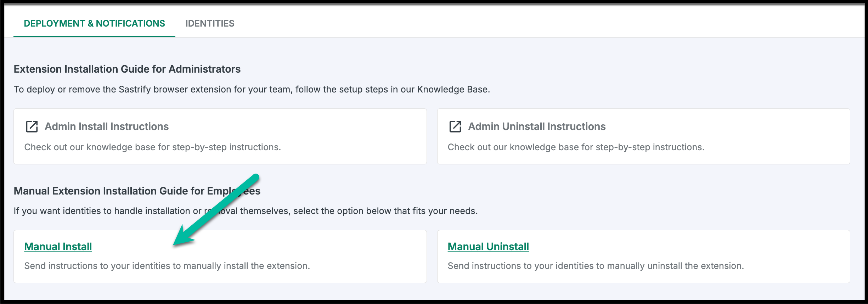Follow the Manual Install link
This screenshot has height=304, width=868.
58,247
